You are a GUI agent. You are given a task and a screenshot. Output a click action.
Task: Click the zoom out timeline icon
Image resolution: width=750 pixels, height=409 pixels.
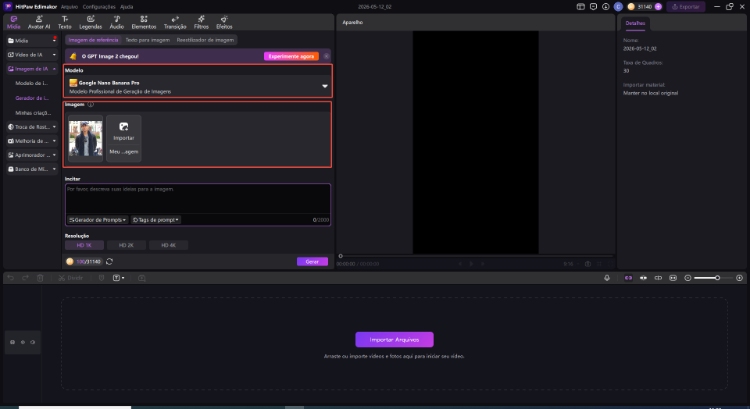click(x=688, y=278)
